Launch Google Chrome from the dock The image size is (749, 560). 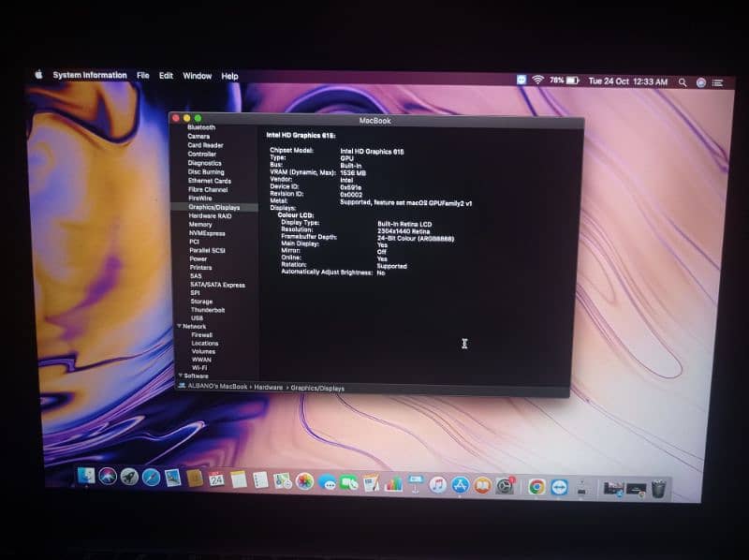pyautogui.click(x=536, y=486)
